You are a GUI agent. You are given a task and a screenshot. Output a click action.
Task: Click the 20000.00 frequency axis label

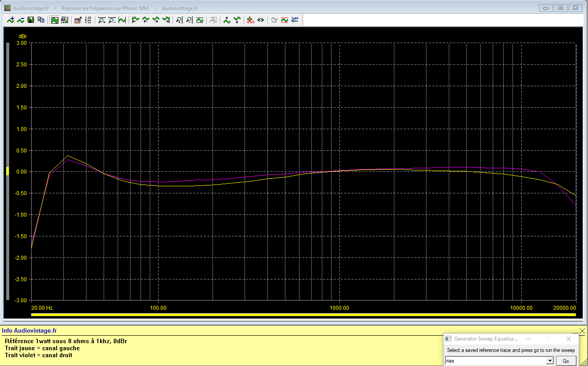point(564,308)
